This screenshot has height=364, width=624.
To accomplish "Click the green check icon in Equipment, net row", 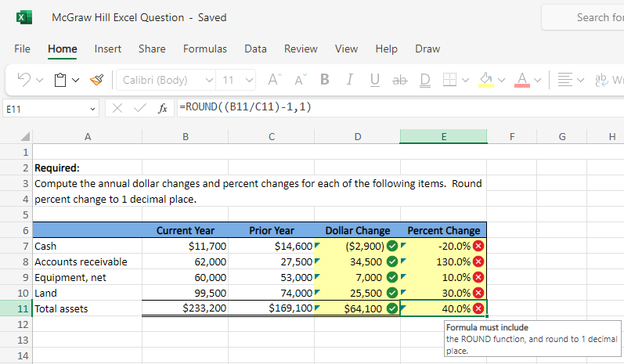I will 392,277.
